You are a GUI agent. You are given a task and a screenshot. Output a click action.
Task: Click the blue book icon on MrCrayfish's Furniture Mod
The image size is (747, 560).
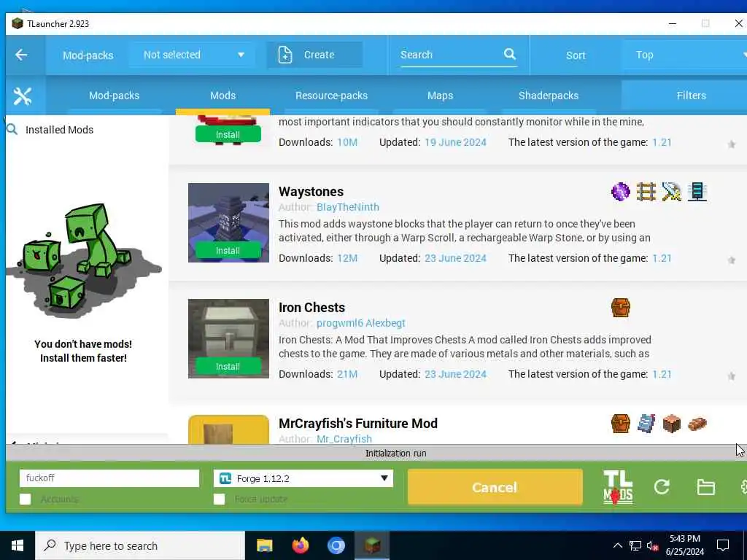click(x=646, y=424)
